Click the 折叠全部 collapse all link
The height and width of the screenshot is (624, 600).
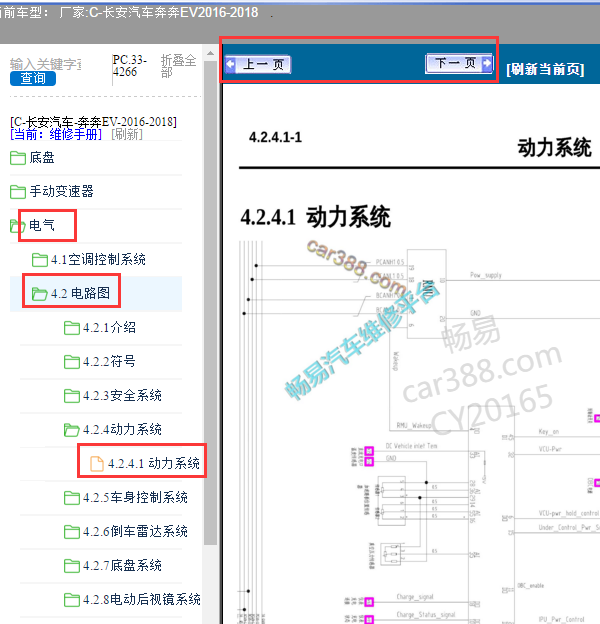(x=178, y=66)
